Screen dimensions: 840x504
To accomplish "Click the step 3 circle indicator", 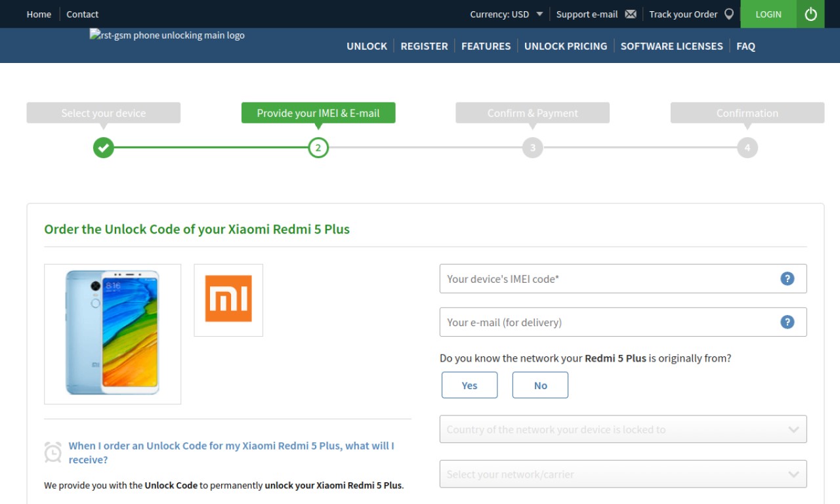I will pyautogui.click(x=533, y=148).
